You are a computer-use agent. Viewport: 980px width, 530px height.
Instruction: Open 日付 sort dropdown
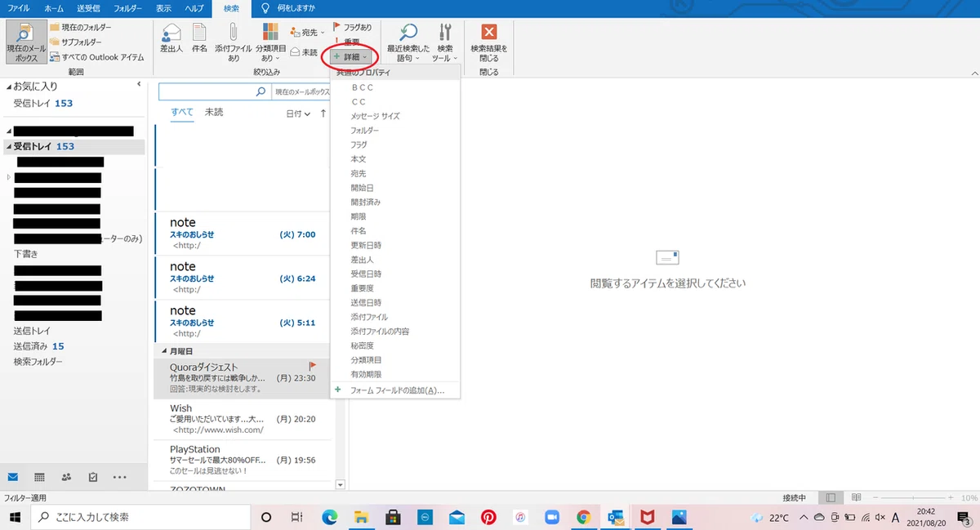click(x=298, y=114)
